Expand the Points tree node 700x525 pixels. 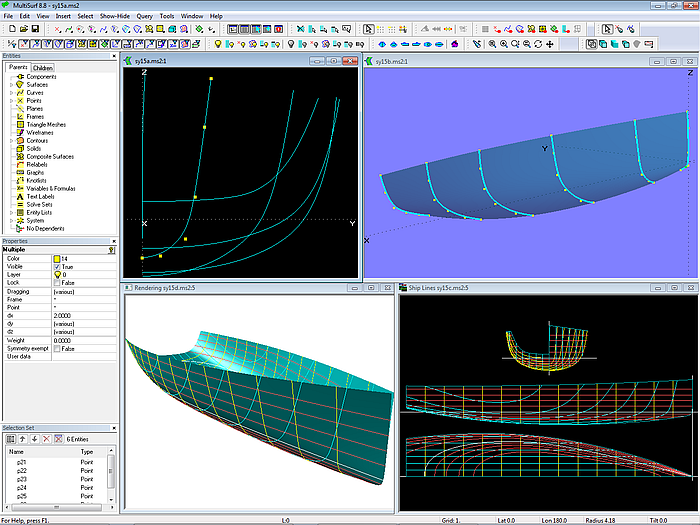click(11, 101)
